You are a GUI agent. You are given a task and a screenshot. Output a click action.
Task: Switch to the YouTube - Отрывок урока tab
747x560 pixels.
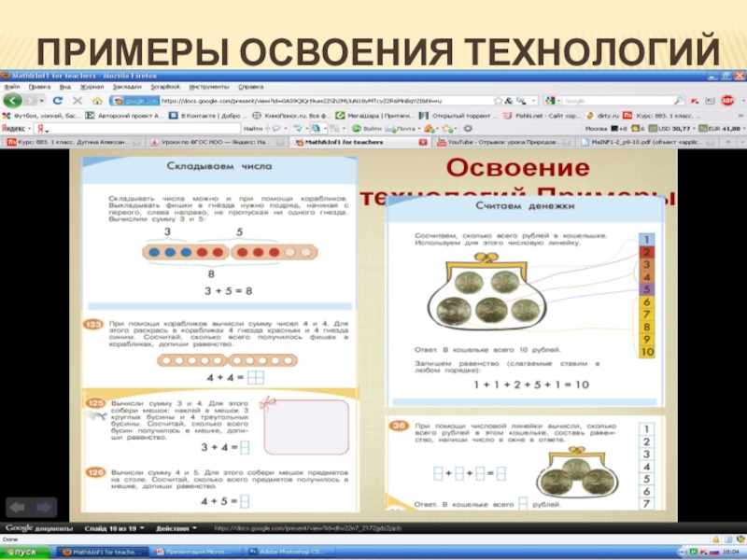(497, 143)
